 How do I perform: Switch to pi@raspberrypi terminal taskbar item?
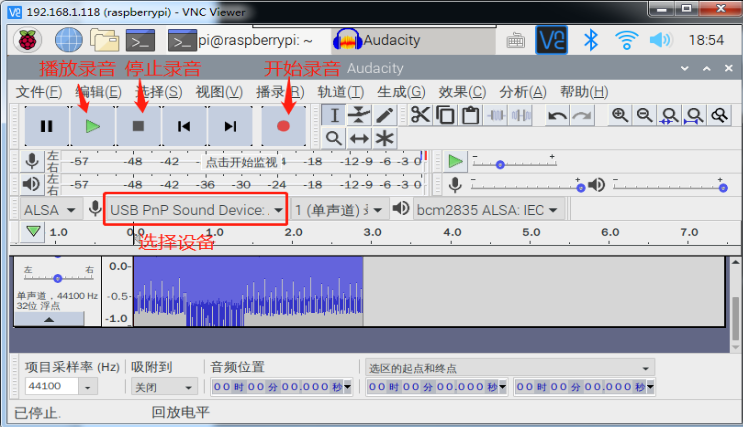coord(242,40)
